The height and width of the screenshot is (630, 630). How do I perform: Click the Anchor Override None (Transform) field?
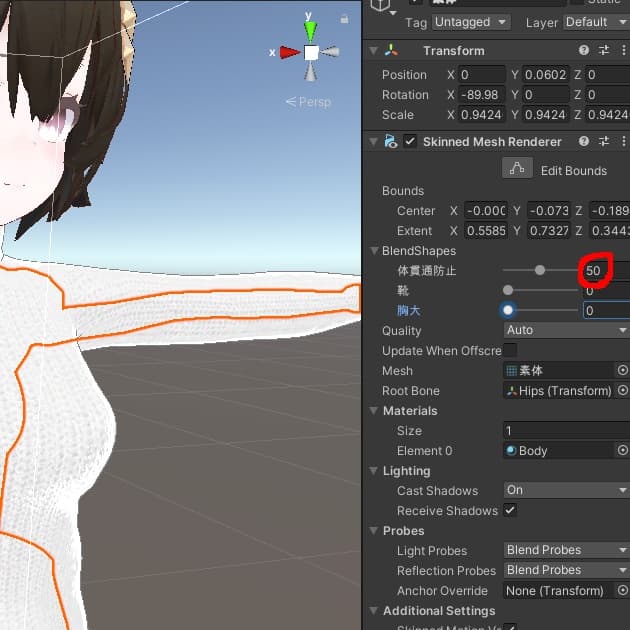pyautogui.click(x=558, y=591)
